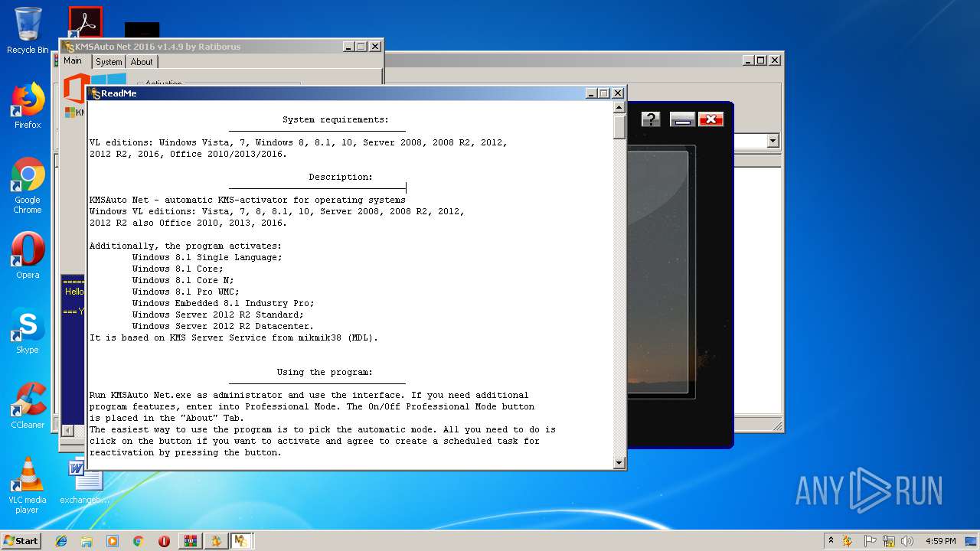Launch Firefox from the desktop

28,106
